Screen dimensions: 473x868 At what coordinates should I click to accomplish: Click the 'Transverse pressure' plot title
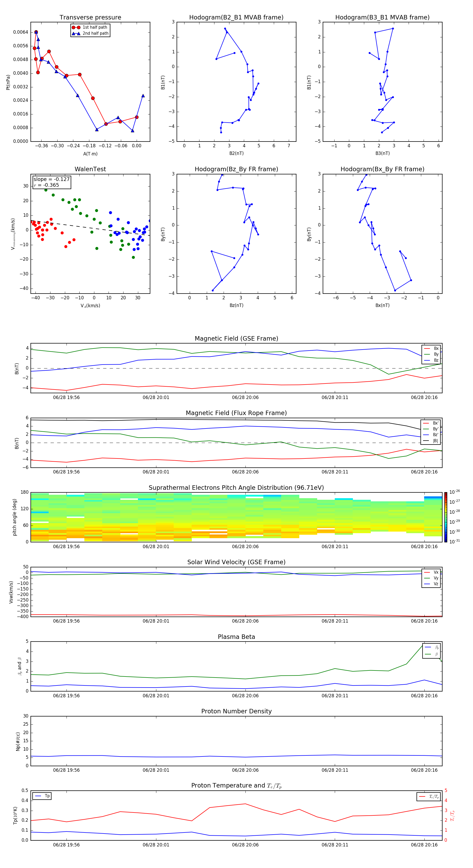point(90,18)
